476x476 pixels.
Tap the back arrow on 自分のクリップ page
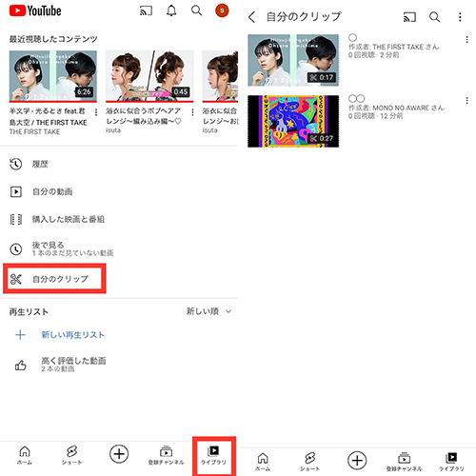point(251,17)
